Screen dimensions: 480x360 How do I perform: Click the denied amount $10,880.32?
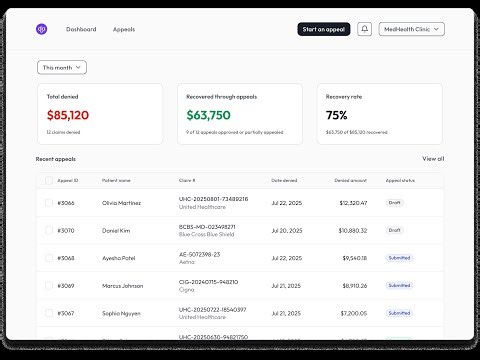pyautogui.click(x=353, y=231)
